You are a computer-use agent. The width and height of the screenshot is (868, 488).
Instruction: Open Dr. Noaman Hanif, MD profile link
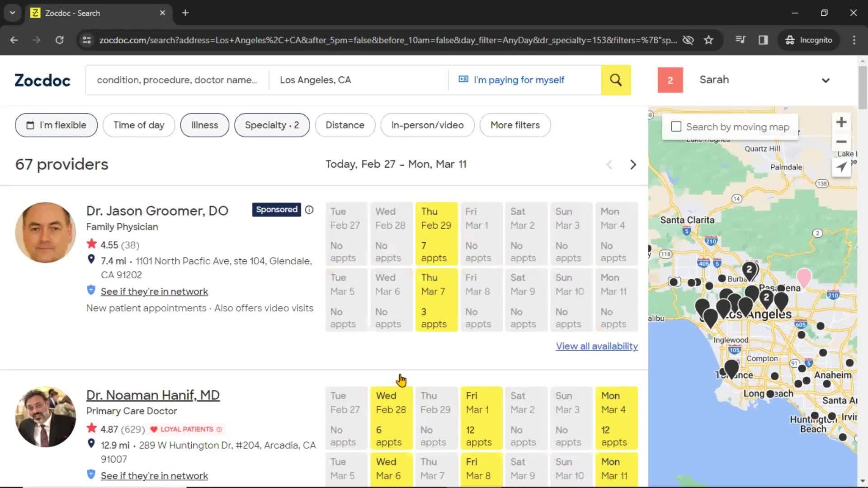pyautogui.click(x=153, y=395)
